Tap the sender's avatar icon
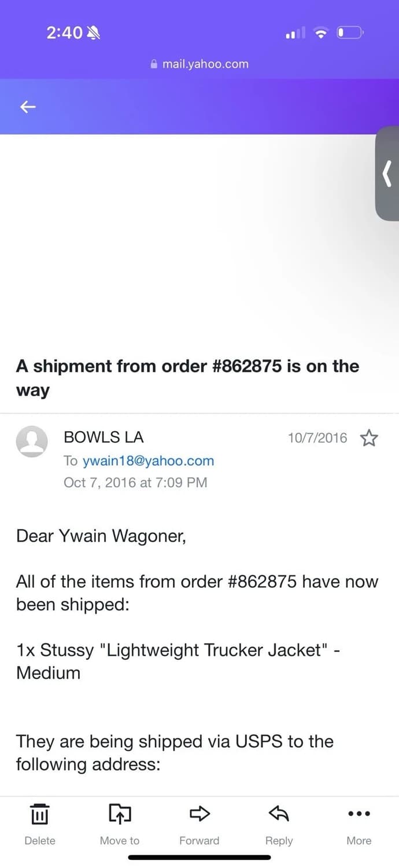This screenshot has height=868, width=399. 31,442
